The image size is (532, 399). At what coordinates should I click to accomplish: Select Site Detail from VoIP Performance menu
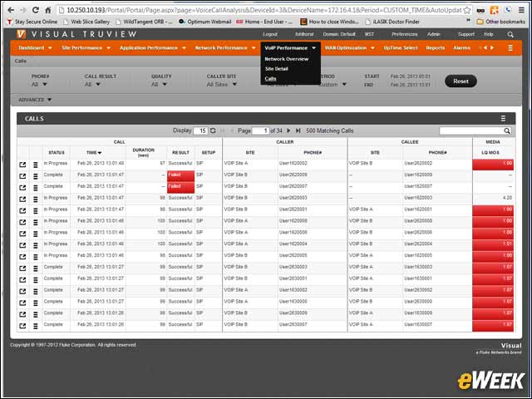(x=276, y=69)
